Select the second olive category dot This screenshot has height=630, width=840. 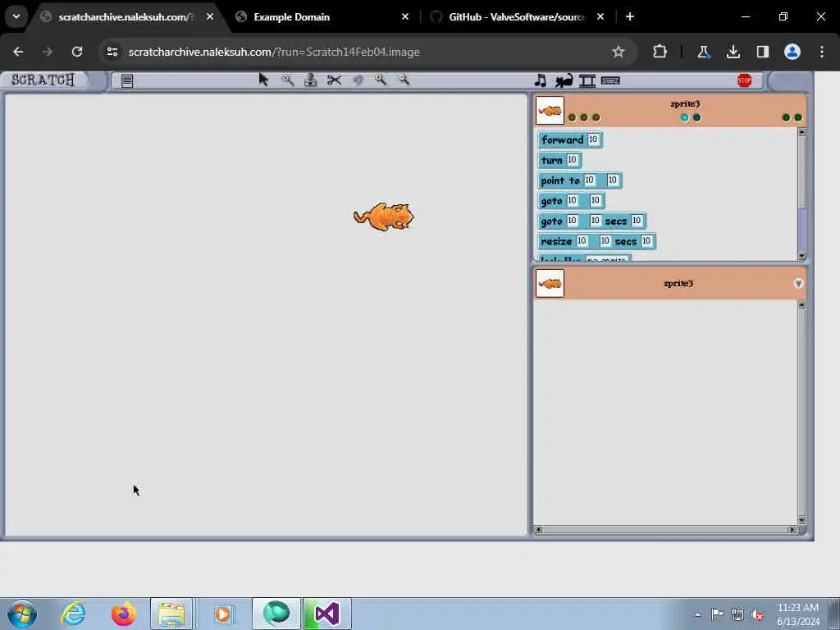pyautogui.click(x=584, y=117)
